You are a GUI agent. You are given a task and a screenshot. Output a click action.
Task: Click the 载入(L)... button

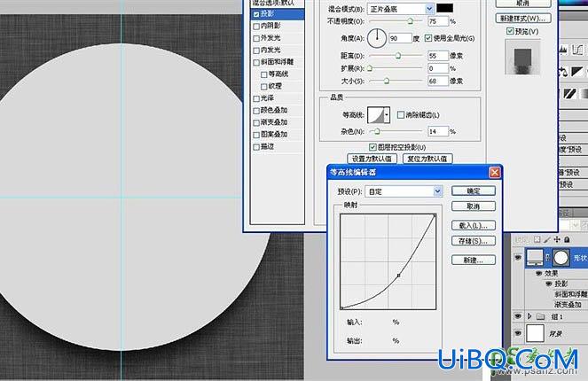coord(474,225)
